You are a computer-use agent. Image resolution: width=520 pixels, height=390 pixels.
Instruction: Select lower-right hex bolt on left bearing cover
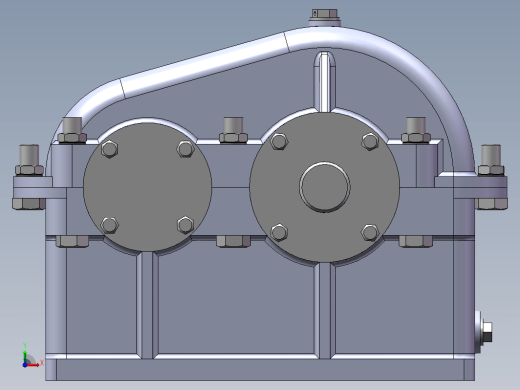185,225
